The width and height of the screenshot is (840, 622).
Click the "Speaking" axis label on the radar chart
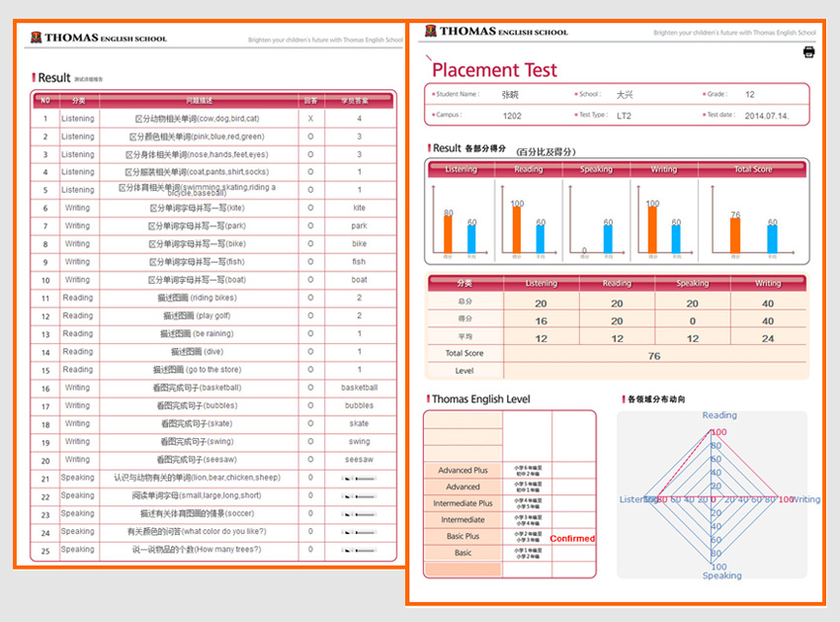coord(722,576)
